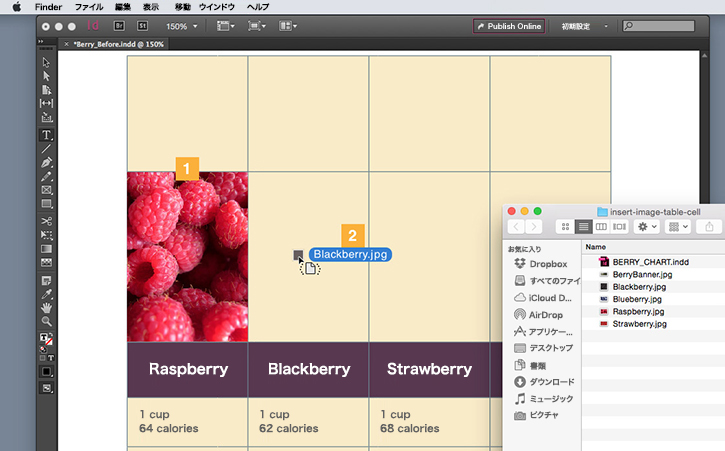Open Dropbox in the Finder sidebar

[541, 264]
